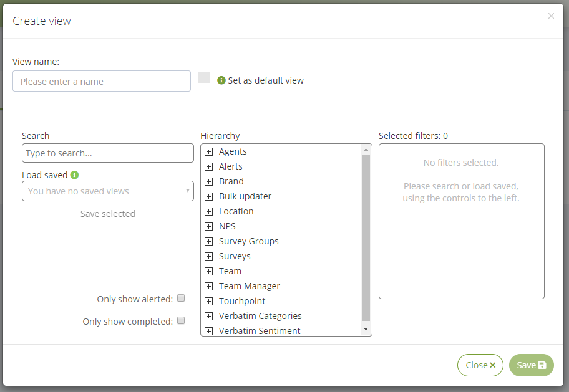
Task: Enable Only show completed checkbox
Action: point(181,320)
